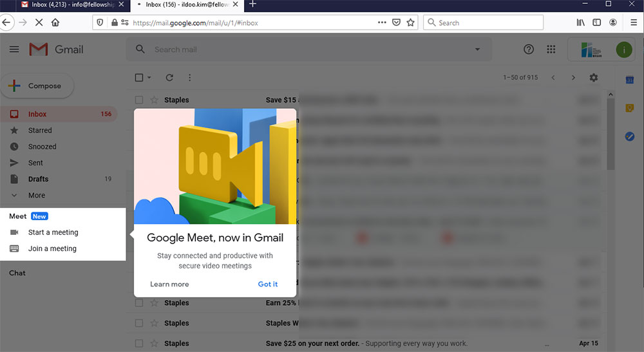The image size is (644, 352).
Task: Star the Staples Earn 25% email
Action: coord(154,302)
